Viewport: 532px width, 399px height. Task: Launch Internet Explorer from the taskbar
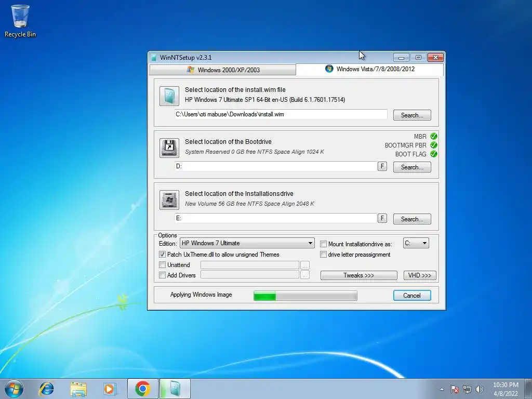click(x=46, y=389)
